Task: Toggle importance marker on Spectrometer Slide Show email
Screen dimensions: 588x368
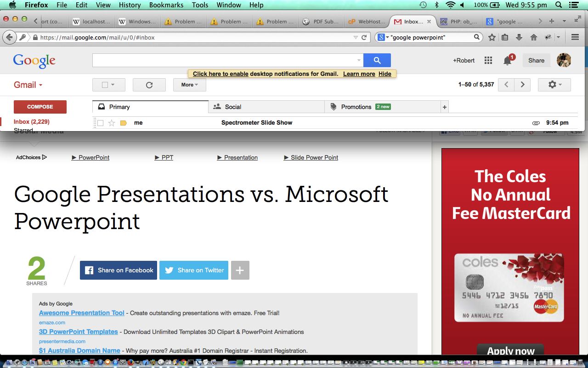Action: 123,123
